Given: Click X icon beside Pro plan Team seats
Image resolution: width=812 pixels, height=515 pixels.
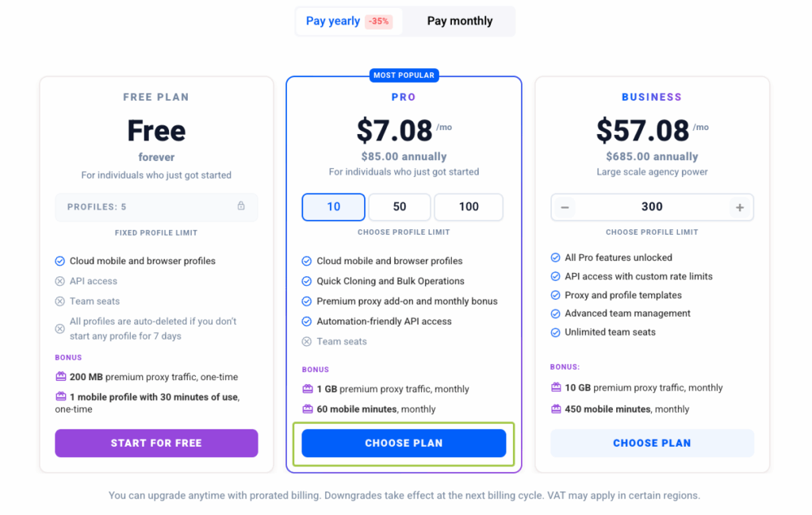Looking at the screenshot, I should tap(307, 341).
